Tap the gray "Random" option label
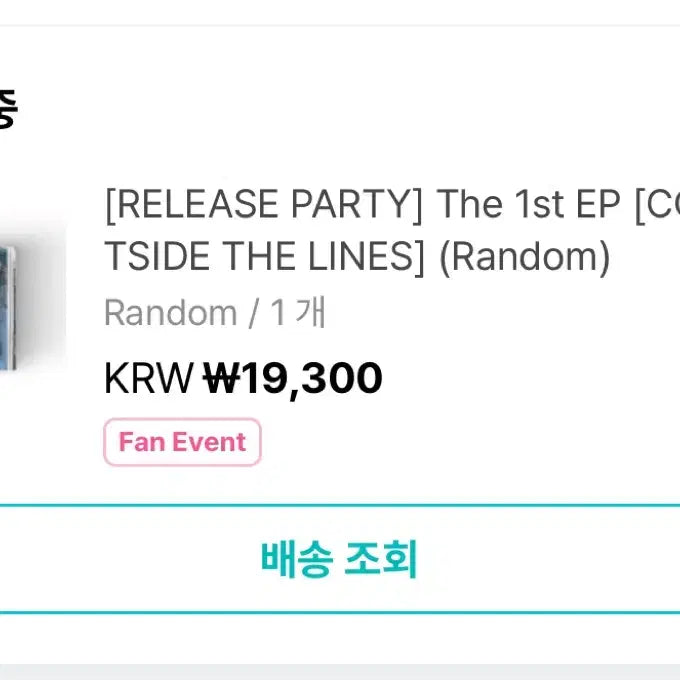Viewport: 680px width, 680px height. click(x=169, y=313)
